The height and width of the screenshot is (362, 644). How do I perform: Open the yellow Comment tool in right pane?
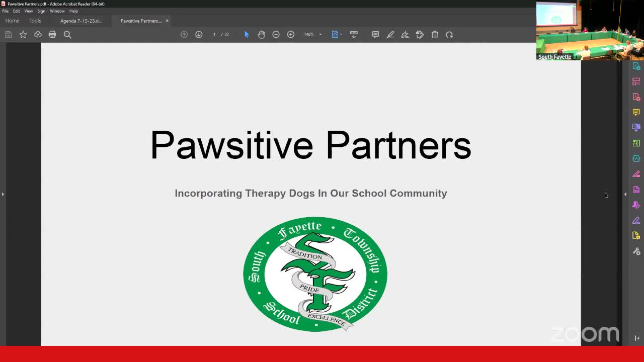[x=636, y=112]
